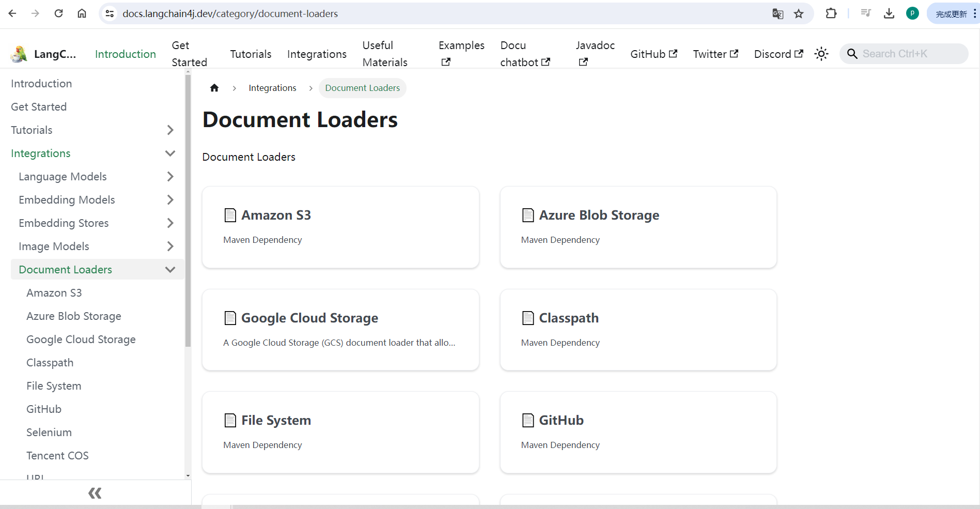Click the search magnifier icon
The width and height of the screenshot is (980, 509).
click(852, 53)
